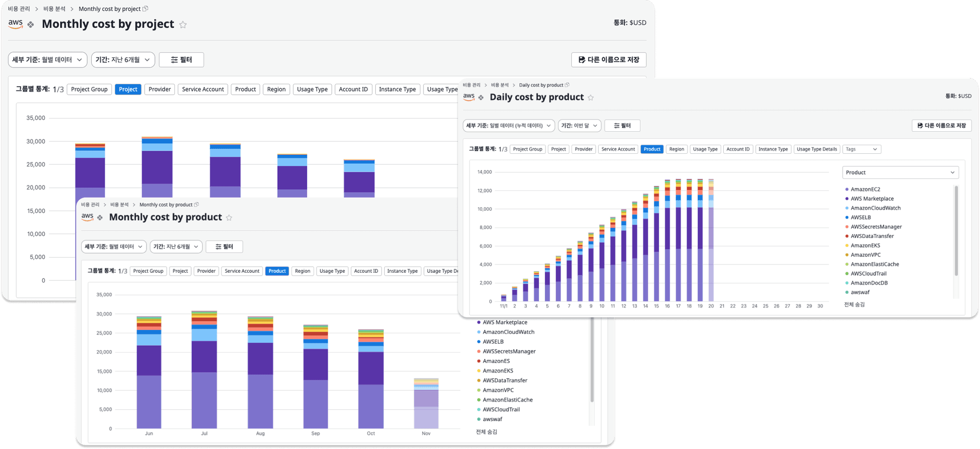Favorite the Monthly cost by project star
The height and width of the screenshot is (449, 980).
tap(183, 24)
